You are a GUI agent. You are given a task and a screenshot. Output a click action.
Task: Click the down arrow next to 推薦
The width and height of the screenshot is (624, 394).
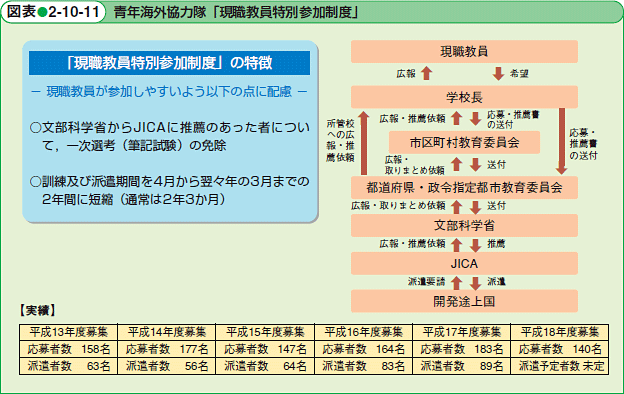(475, 245)
